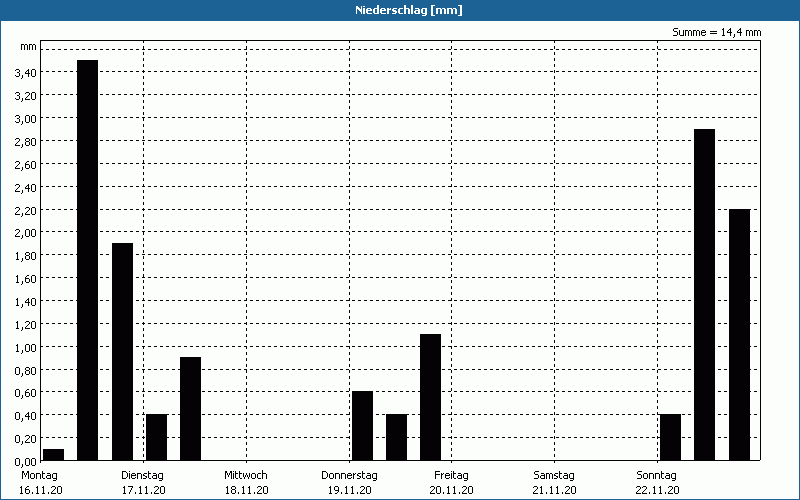Click the date 17.11.20
800x500 pixels.
[x=143, y=490]
